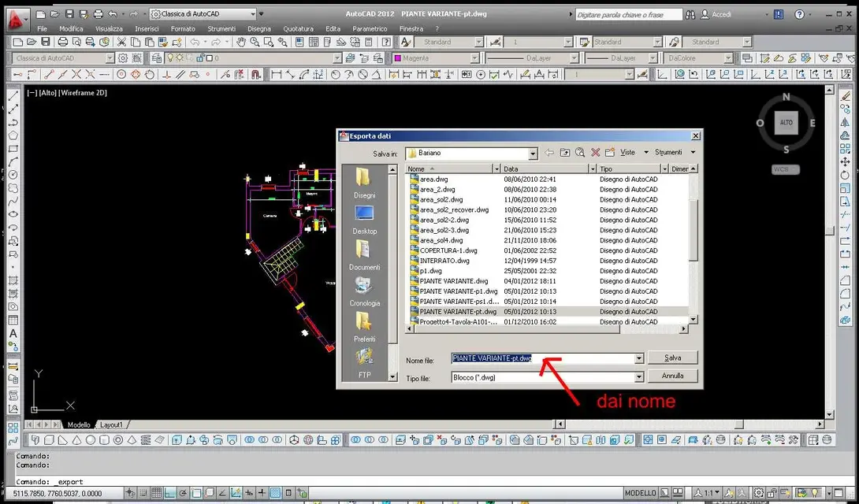Click the Accedi sign-in link

(722, 15)
